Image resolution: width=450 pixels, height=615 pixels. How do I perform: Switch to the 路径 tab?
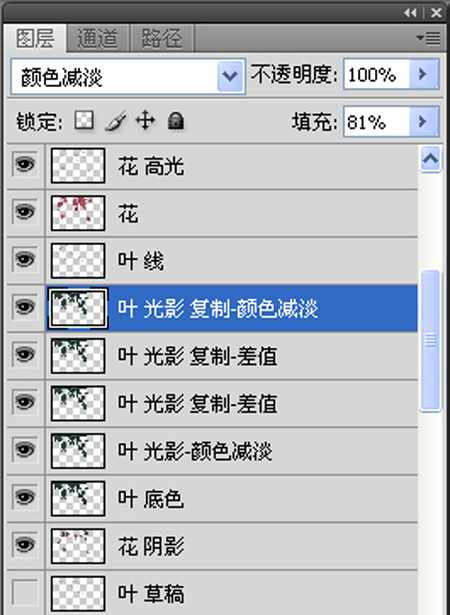click(x=162, y=38)
